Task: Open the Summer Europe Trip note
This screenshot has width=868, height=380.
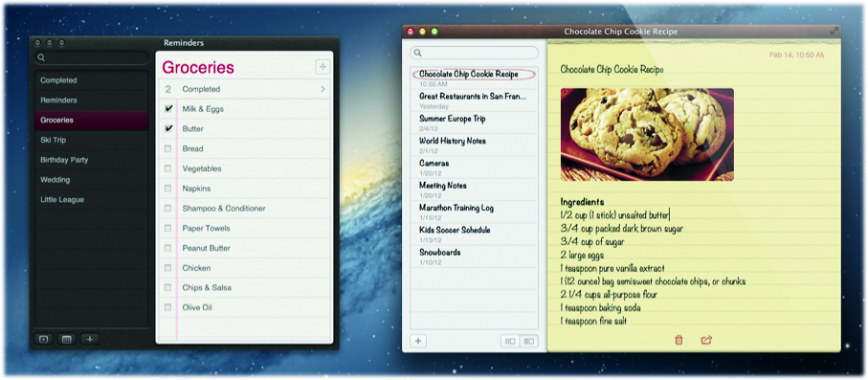Action: tap(474, 123)
